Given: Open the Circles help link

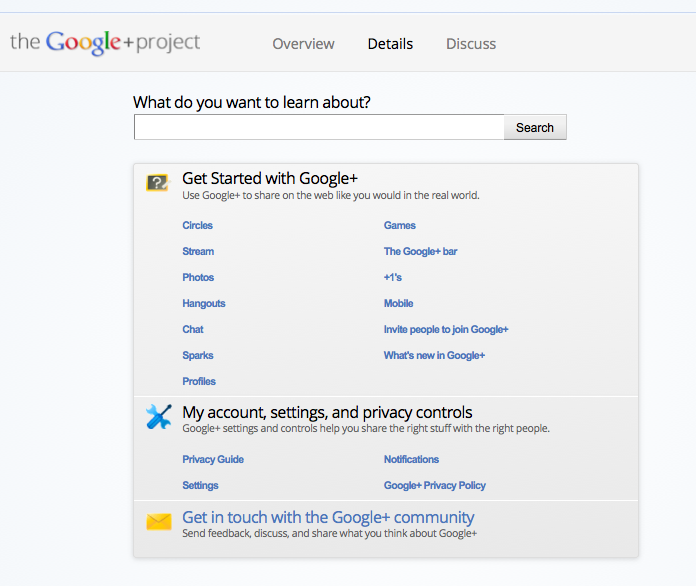Looking at the screenshot, I should (198, 226).
